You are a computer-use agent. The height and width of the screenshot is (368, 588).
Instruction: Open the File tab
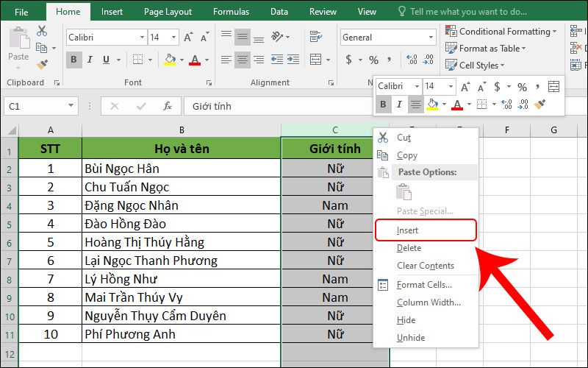(21, 12)
